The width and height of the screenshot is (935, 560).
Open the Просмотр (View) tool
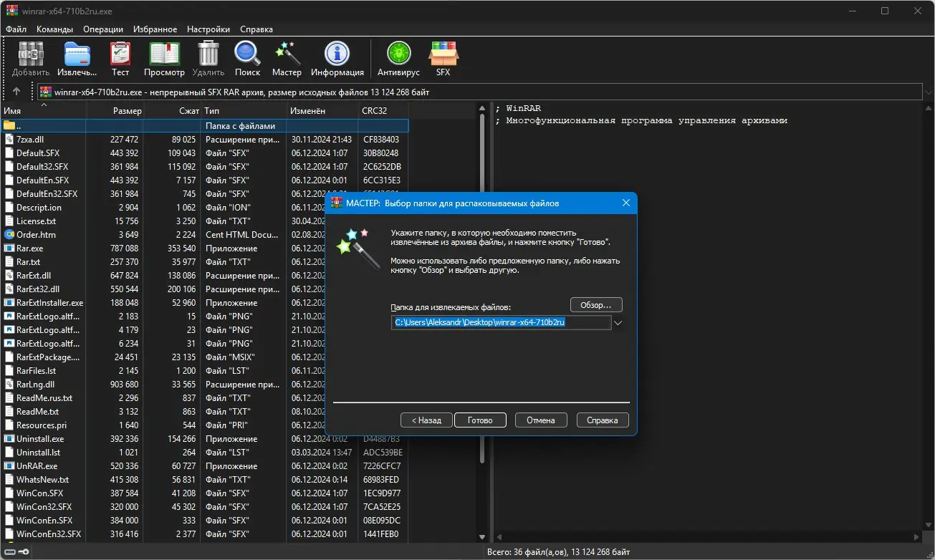coord(164,54)
